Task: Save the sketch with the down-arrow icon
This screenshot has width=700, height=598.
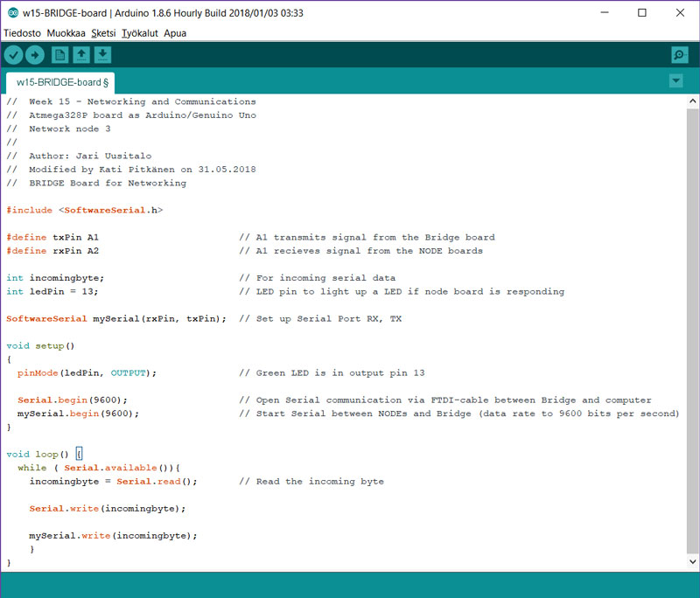Action: pyautogui.click(x=102, y=55)
